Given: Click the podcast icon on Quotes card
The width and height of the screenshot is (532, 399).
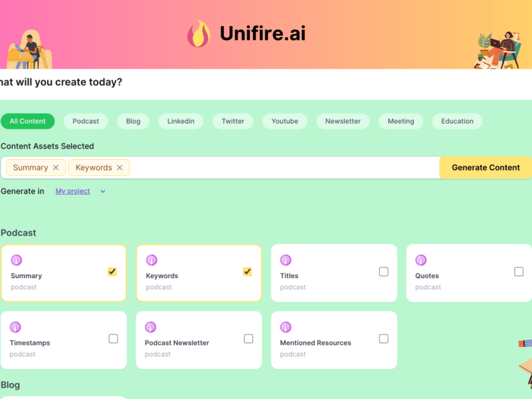Looking at the screenshot, I should 421,260.
